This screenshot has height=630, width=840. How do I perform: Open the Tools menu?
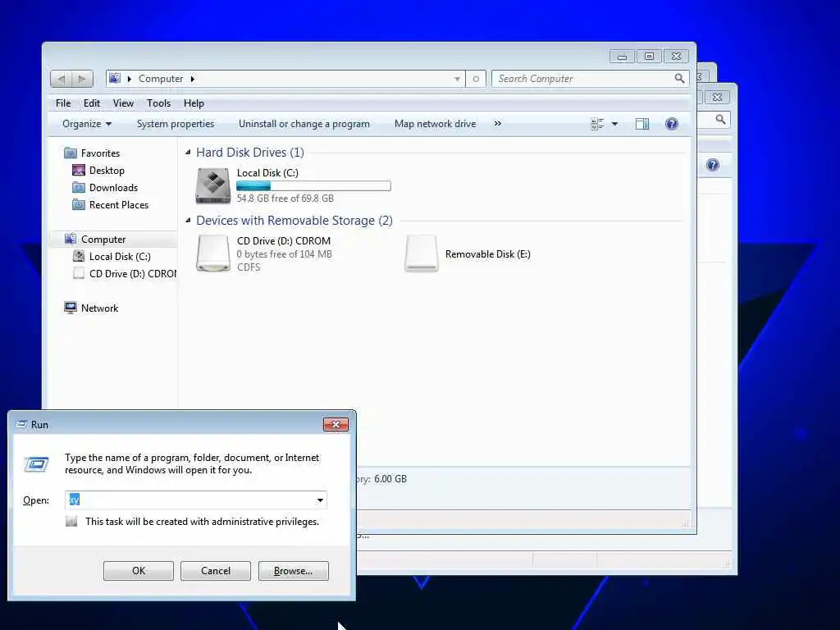pyautogui.click(x=158, y=103)
